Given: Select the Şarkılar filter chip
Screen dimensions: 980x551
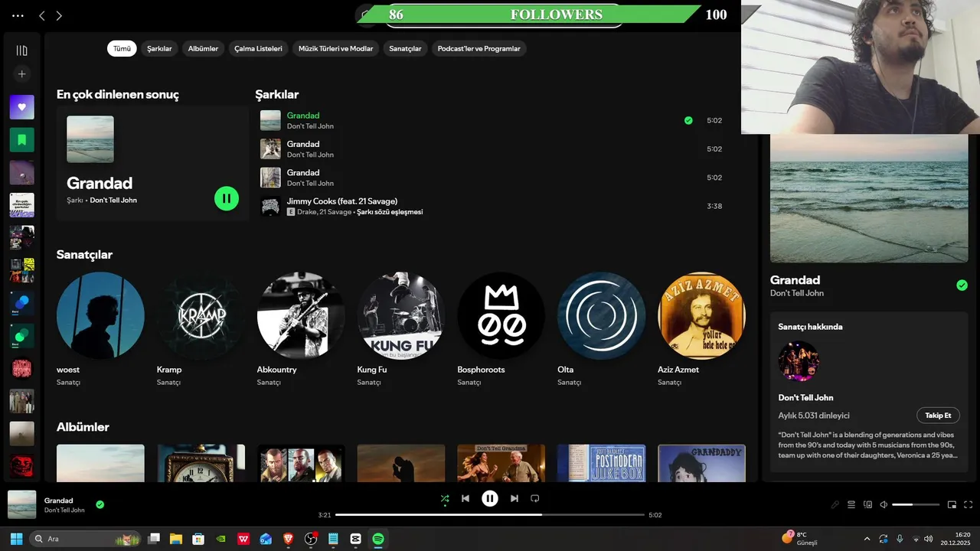Looking at the screenshot, I should 159,48.
